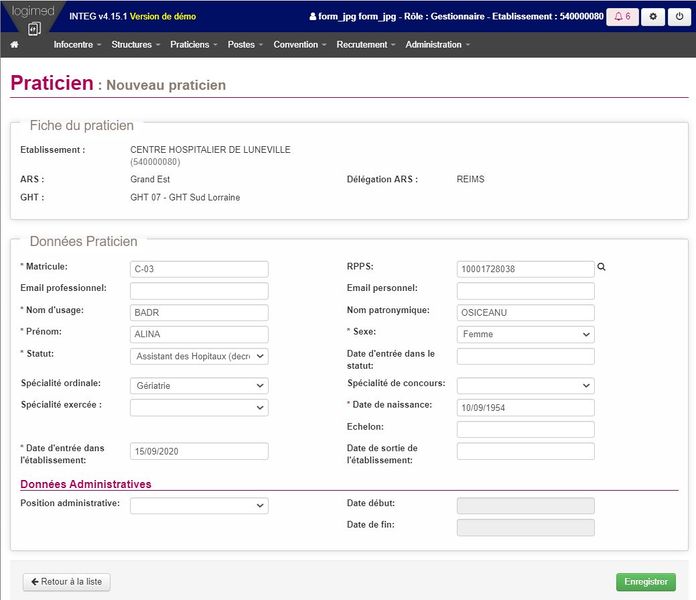Click the Enregistrer button

tap(646, 582)
